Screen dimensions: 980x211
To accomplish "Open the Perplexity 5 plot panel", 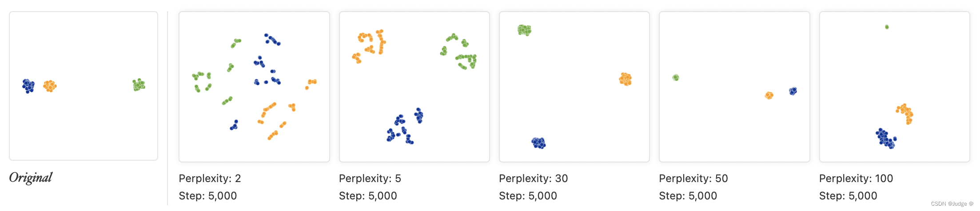I will pyautogui.click(x=414, y=87).
